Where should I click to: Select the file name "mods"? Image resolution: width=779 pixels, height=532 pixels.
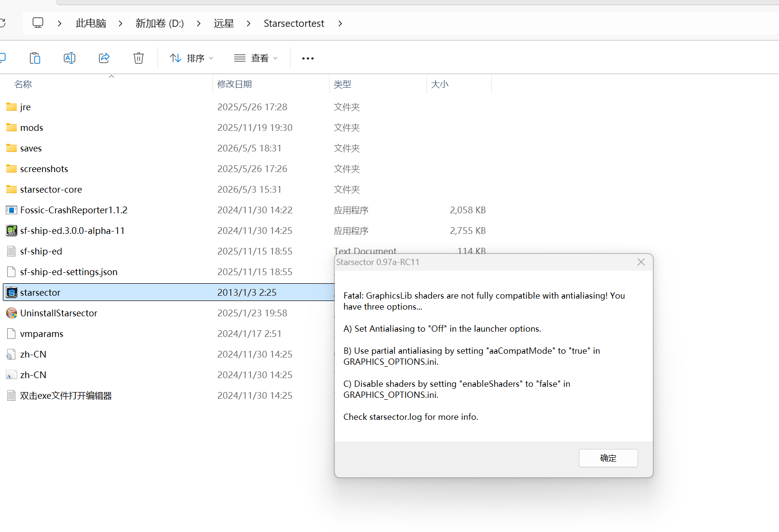[x=32, y=127]
